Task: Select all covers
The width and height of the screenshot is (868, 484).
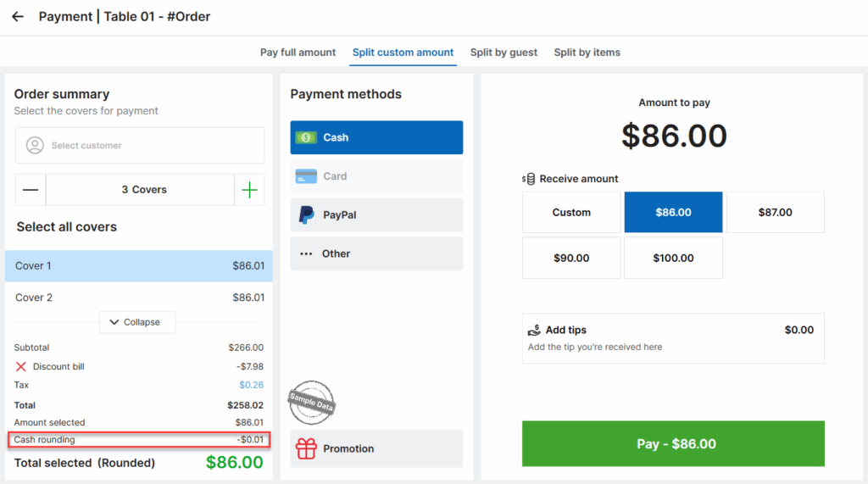Action: tap(66, 227)
